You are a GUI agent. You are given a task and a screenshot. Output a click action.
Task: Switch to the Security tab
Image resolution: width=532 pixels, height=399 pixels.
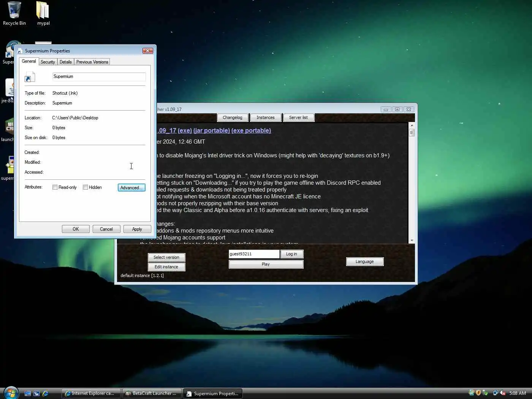click(x=48, y=62)
